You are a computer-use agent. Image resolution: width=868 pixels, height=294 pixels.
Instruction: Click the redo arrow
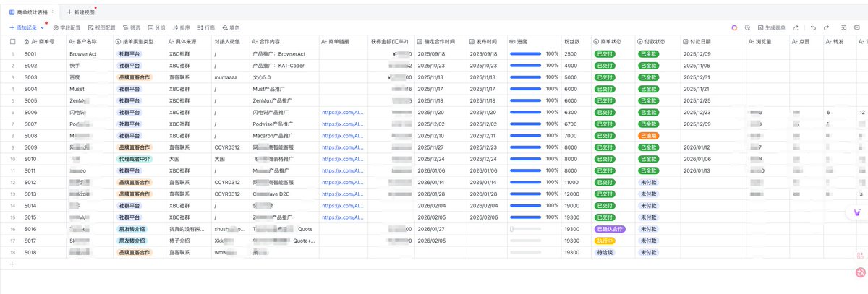(826, 27)
